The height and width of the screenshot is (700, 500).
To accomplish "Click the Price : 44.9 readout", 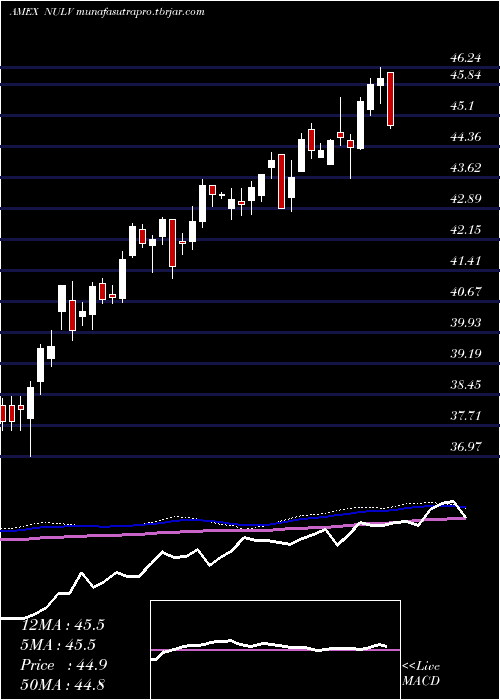I will (63, 665).
